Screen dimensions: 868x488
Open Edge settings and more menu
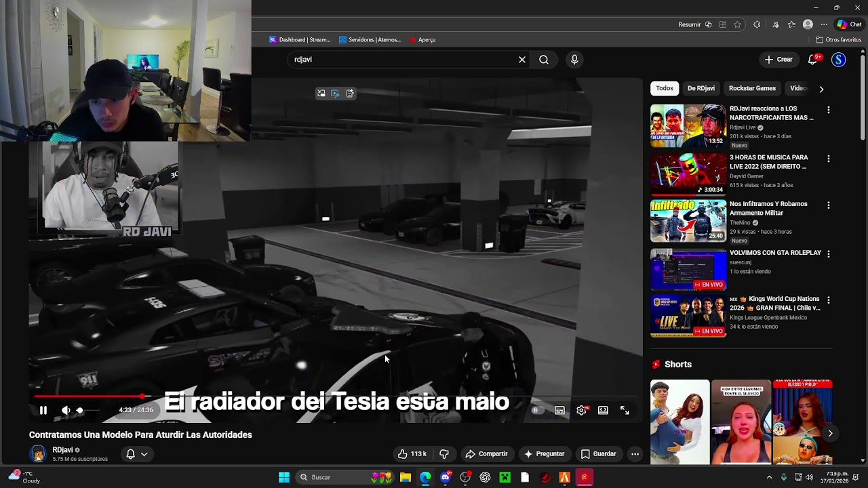coord(824,24)
